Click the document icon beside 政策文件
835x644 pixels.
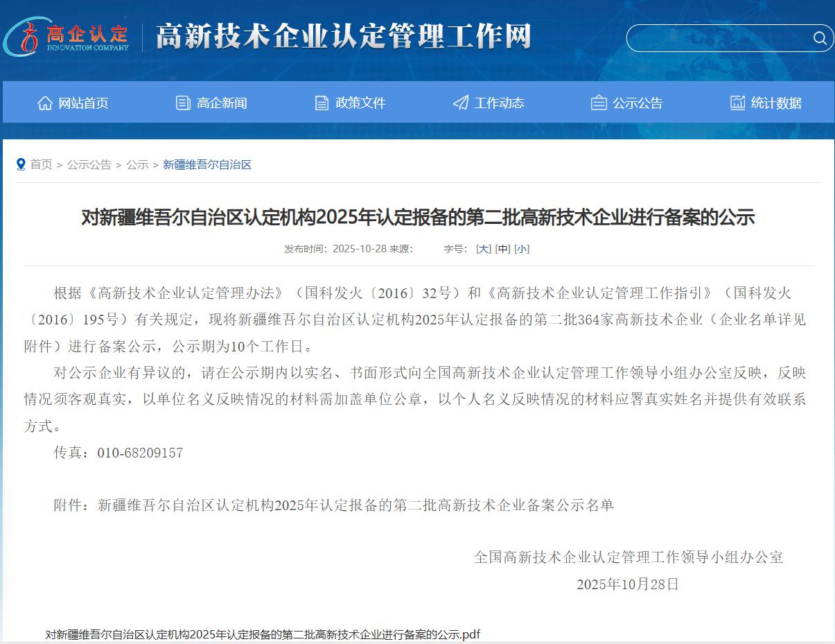pos(322,103)
